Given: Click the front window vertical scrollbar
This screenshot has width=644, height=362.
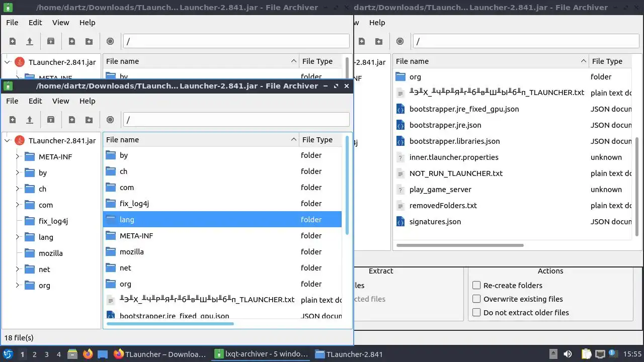Looking at the screenshot, I should tap(347, 185).
